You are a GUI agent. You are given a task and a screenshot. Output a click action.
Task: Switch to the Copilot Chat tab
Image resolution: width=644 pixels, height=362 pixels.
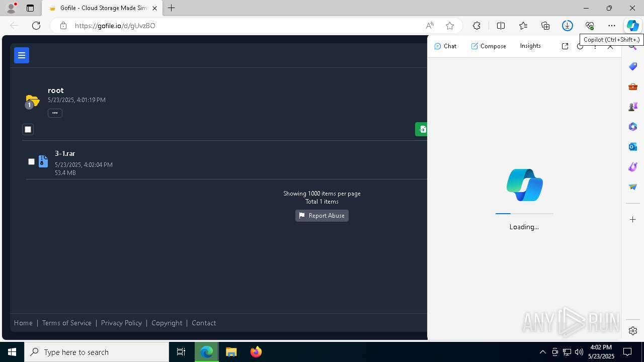(x=445, y=46)
